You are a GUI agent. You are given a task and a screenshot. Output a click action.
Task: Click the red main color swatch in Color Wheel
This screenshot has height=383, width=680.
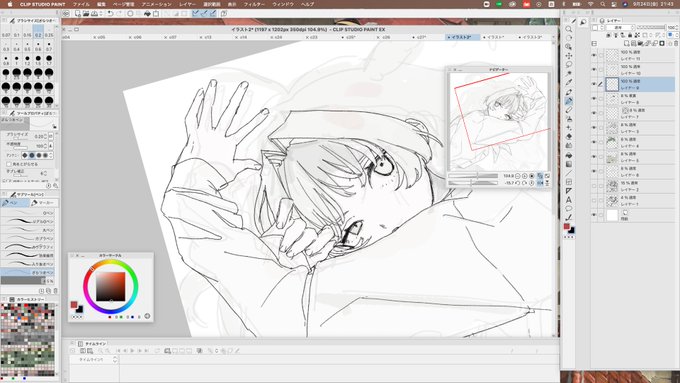[74, 305]
